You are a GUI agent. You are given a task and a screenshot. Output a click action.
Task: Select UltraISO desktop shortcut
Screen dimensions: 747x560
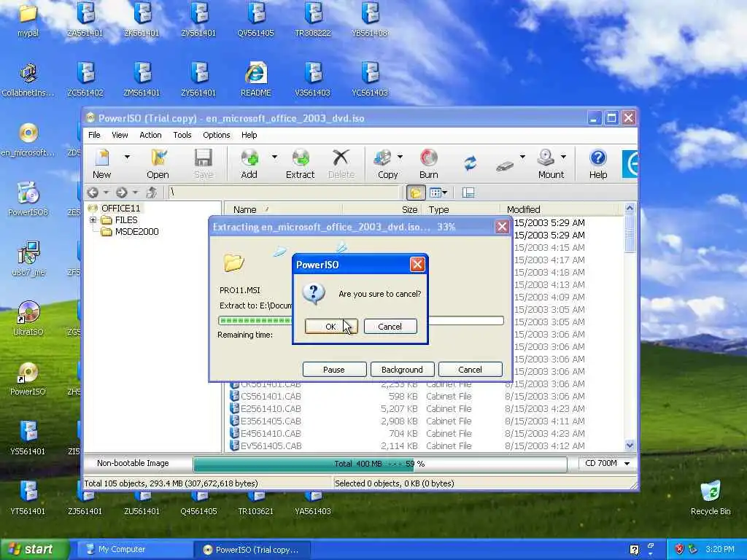(x=28, y=319)
